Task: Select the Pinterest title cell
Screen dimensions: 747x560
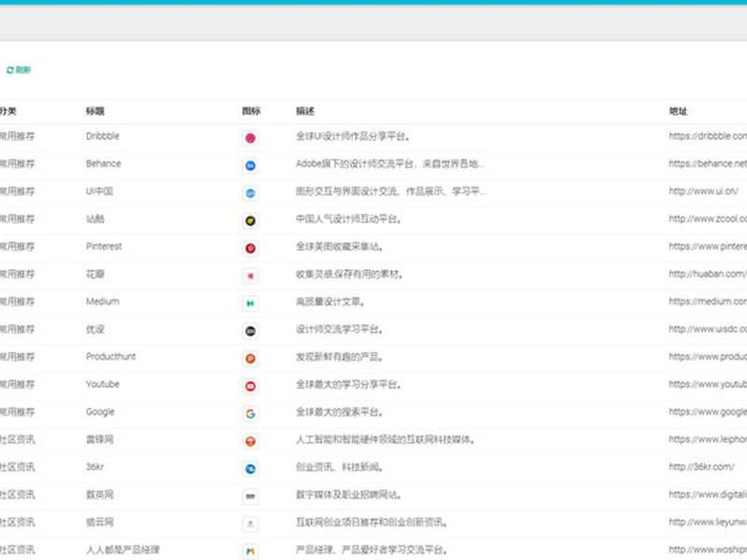Action: (x=104, y=246)
